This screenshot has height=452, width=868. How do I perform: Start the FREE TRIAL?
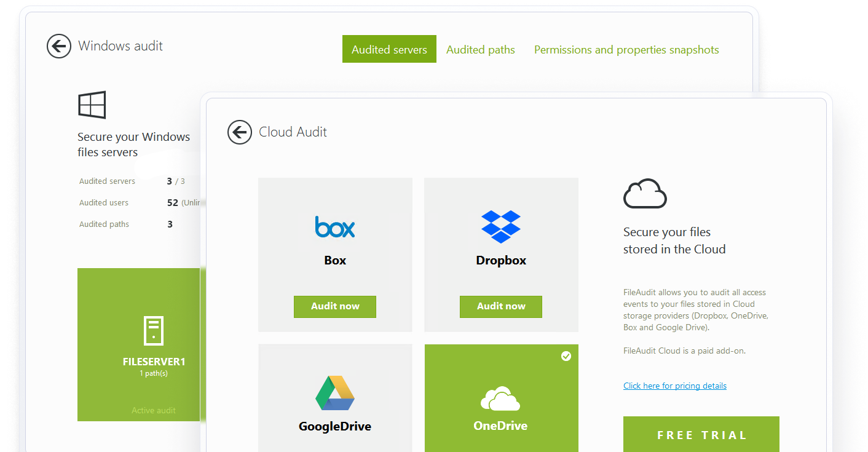[x=701, y=434]
